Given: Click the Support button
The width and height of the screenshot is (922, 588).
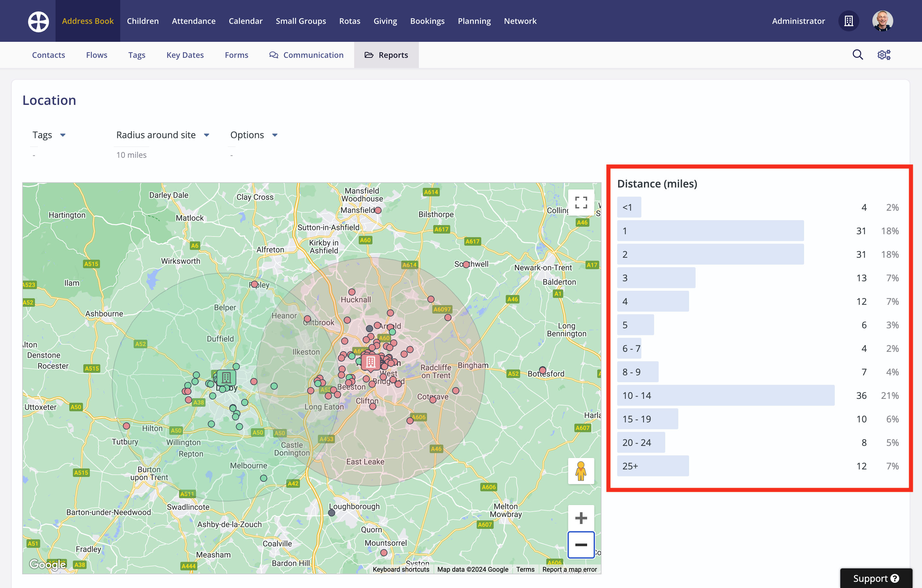Looking at the screenshot, I should click(876, 578).
